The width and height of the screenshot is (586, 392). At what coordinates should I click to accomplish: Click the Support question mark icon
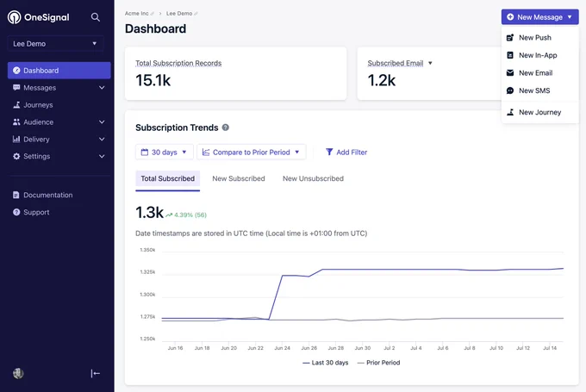tap(16, 212)
